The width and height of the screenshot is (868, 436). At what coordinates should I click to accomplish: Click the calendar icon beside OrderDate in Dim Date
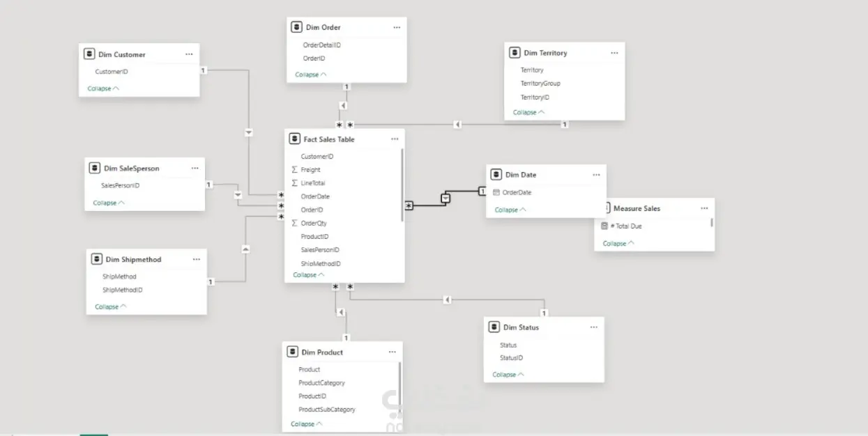(x=496, y=193)
